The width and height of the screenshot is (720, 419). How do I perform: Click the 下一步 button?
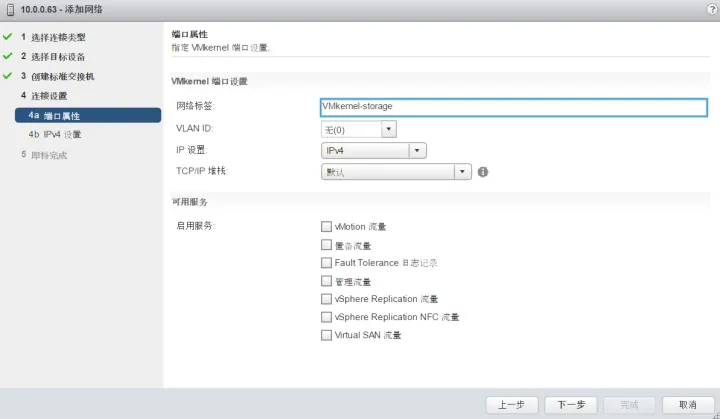click(x=571, y=405)
